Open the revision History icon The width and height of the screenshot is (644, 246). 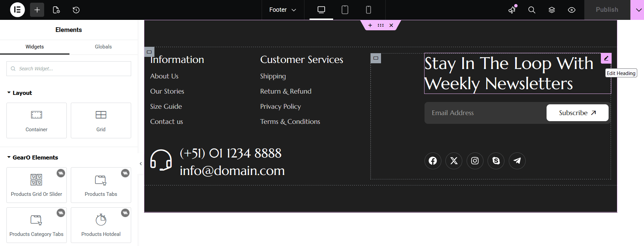click(x=76, y=10)
